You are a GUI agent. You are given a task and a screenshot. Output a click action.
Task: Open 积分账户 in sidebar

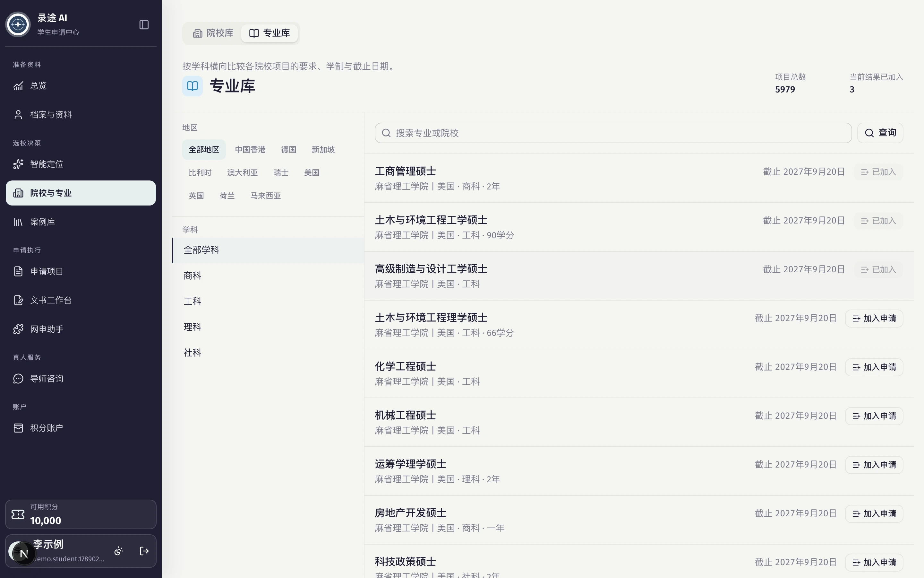(x=81, y=428)
